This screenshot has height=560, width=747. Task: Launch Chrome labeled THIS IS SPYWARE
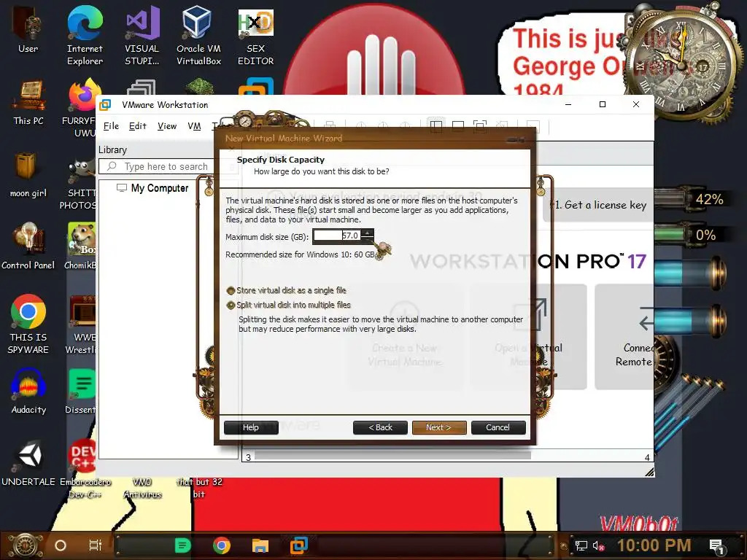(x=28, y=324)
